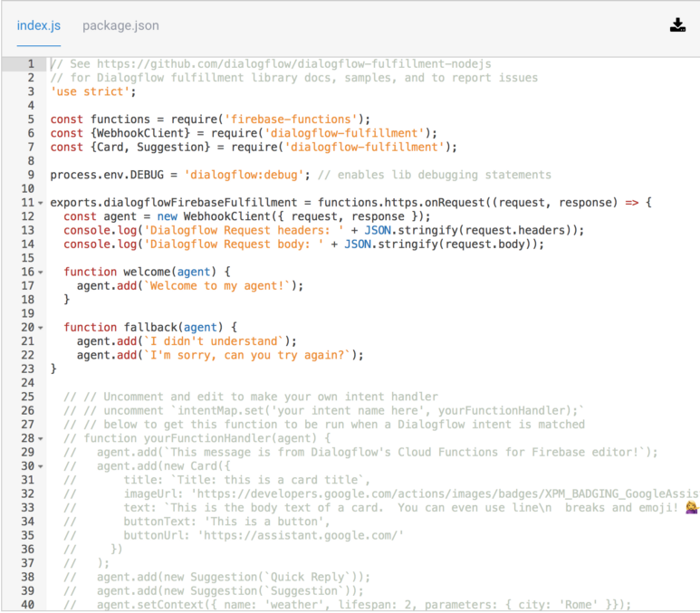Select line number 9 in the gutter
The image size is (700, 613).
tap(30, 175)
